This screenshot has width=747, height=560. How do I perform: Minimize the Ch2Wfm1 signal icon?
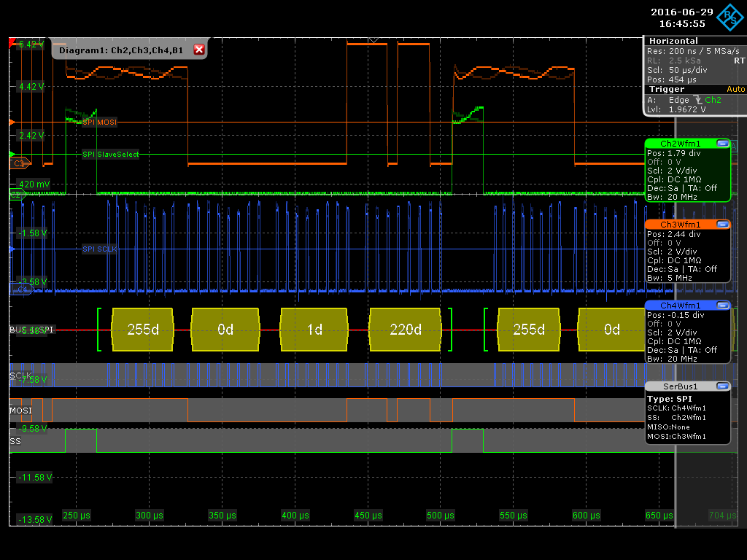[x=722, y=144]
